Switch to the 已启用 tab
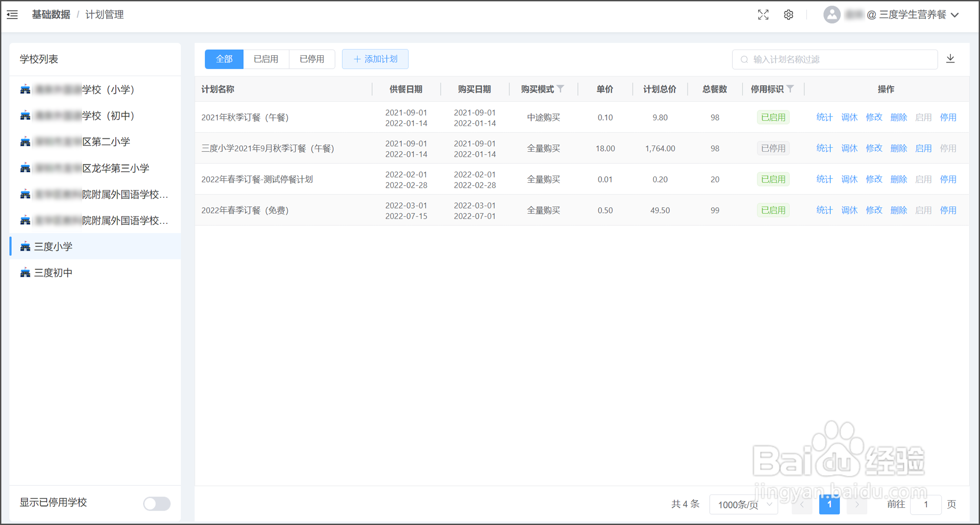 (x=266, y=59)
